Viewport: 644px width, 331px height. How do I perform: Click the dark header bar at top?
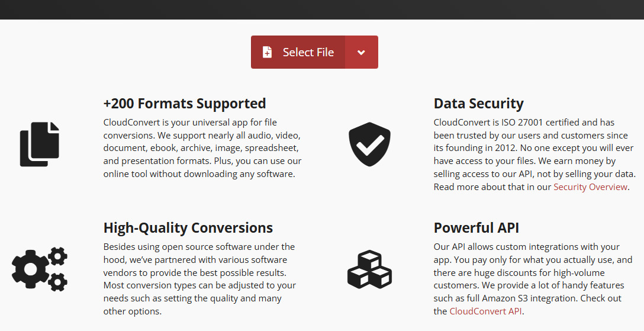(322, 9)
